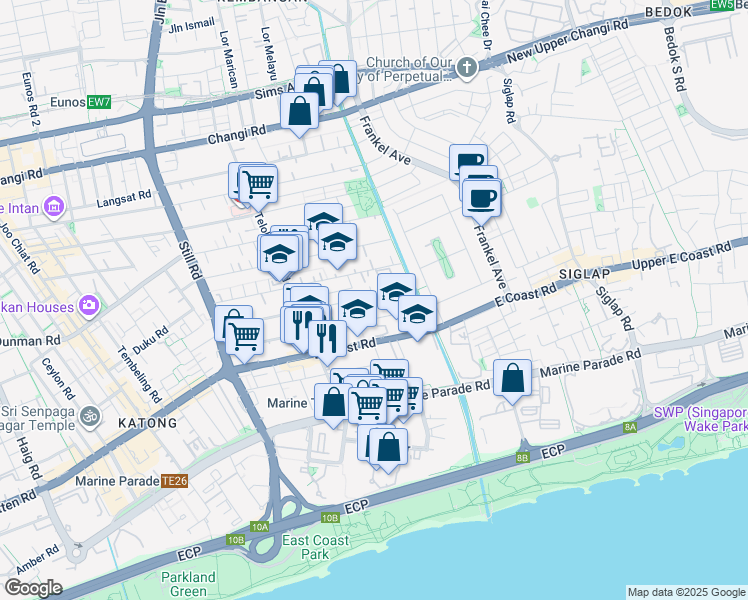Image resolution: width=748 pixels, height=600 pixels.
Task: Click the camera icon for Peranakan Houses
Action: coord(89,304)
